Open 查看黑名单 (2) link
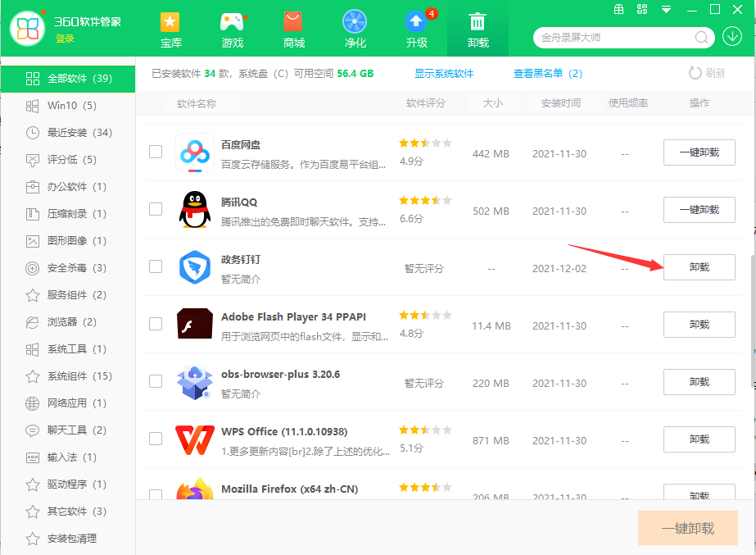The width and height of the screenshot is (756, 555). (x=548, y=73)
